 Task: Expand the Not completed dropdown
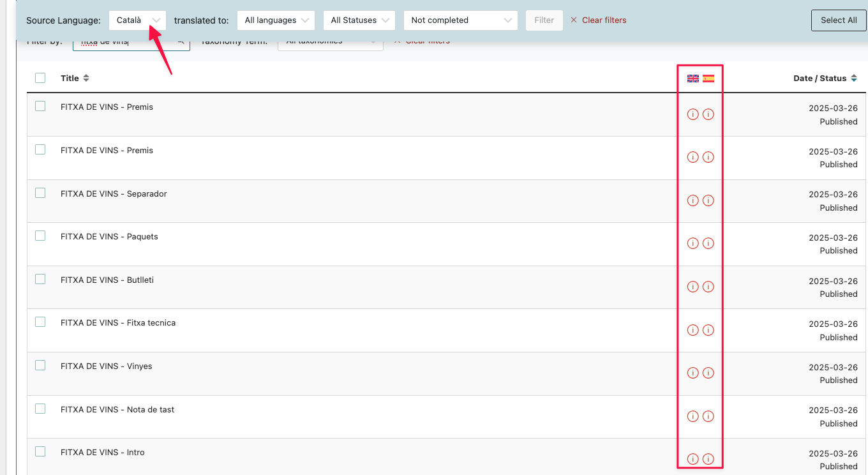[460, 20]
